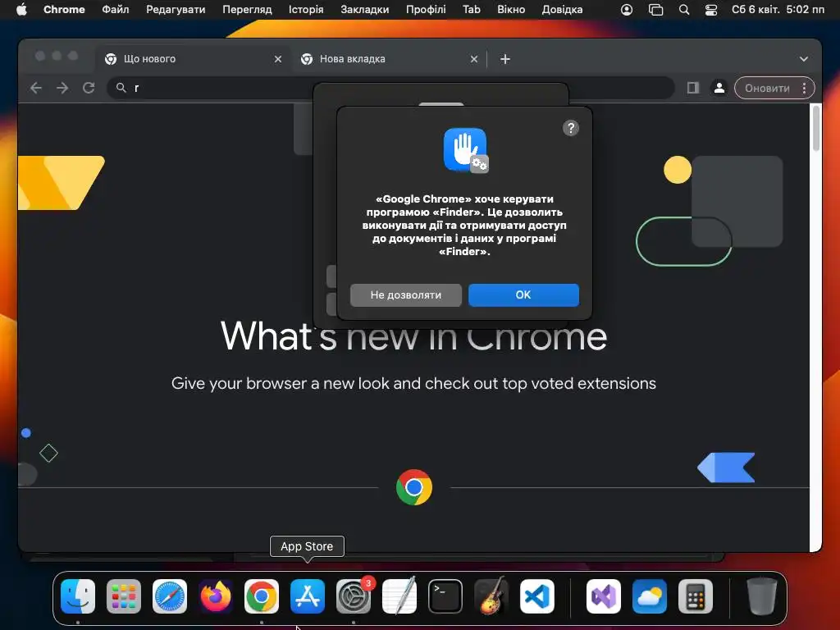Click the date and time in the menu bar
The width and height of the screenshot is (840, 630).
[x=778, y=10]
